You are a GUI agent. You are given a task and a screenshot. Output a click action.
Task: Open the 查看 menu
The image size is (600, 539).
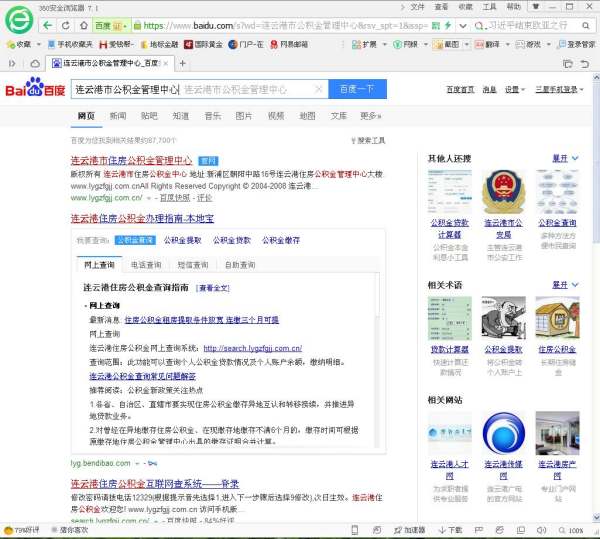441,7
